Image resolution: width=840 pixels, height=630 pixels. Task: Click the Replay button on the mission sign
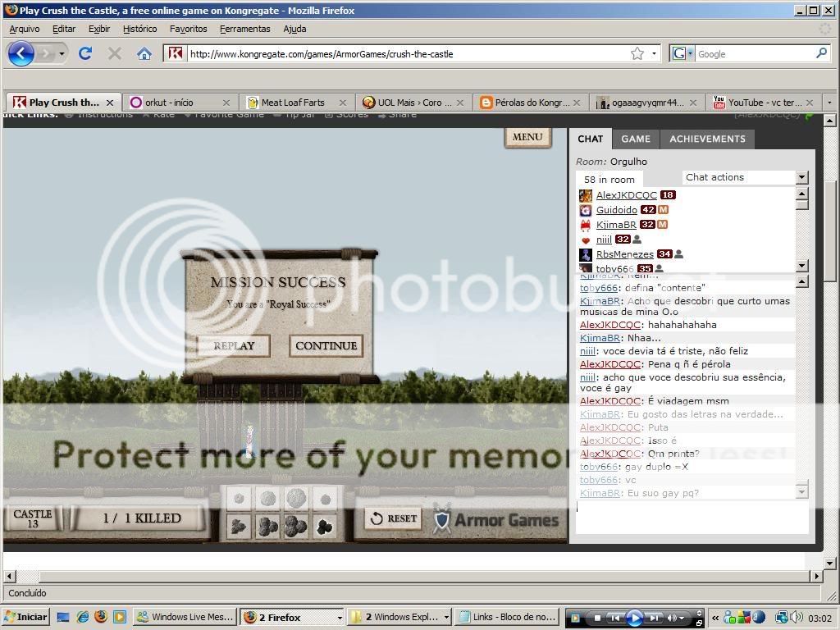click(x=234, y=345)
